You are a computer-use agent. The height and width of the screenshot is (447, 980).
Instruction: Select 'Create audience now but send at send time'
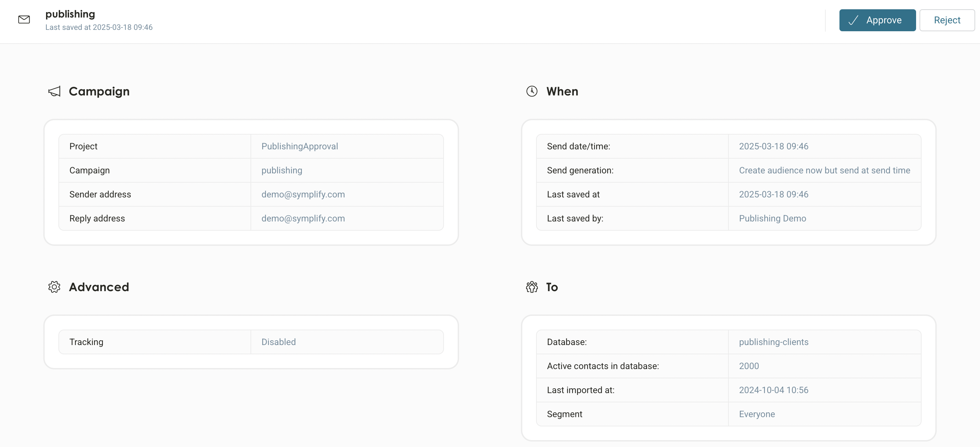[x=824, y=170]
